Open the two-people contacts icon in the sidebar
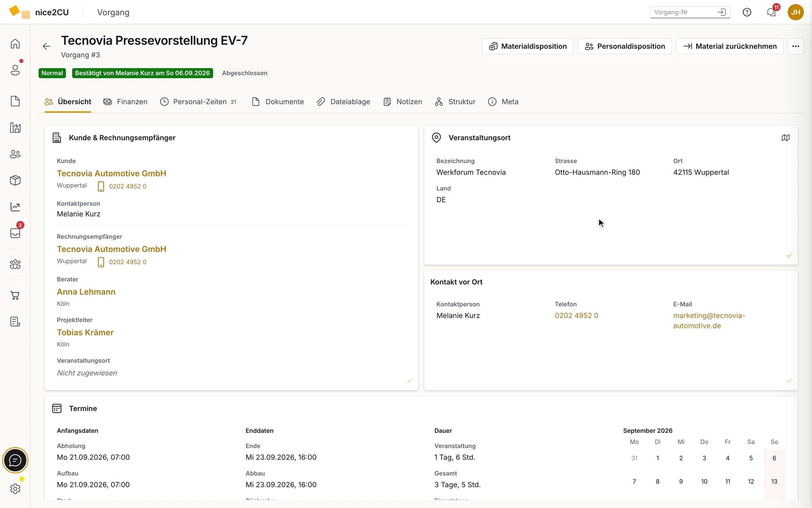The image size is (812, 508). (x=15, y=154)
